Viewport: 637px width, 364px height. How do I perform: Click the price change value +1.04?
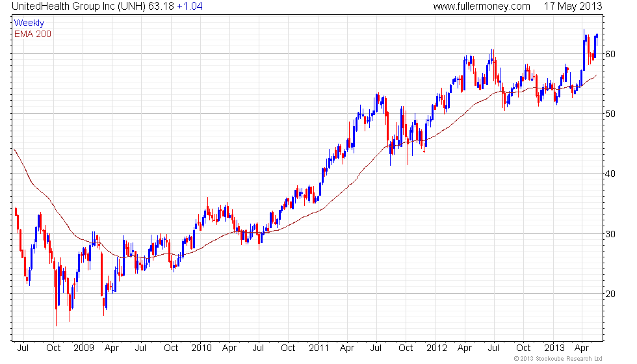tap(189, 6)
